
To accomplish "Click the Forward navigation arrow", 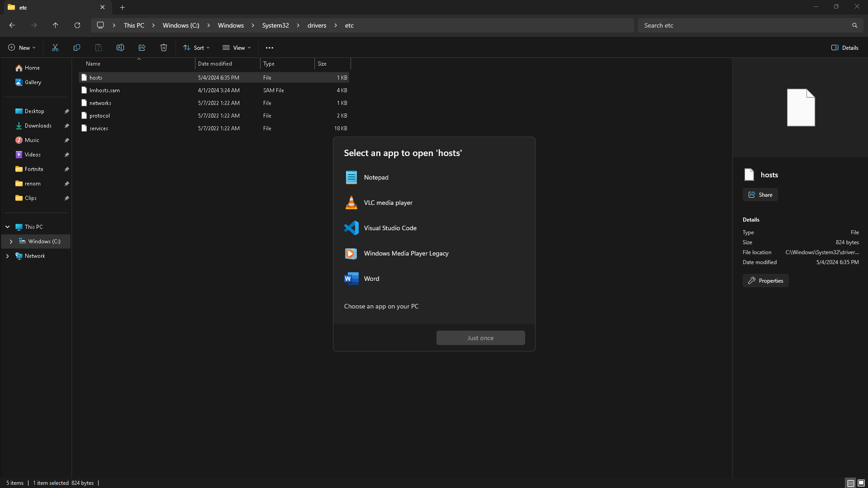I will pyautogui.click(x=34, y=25).
